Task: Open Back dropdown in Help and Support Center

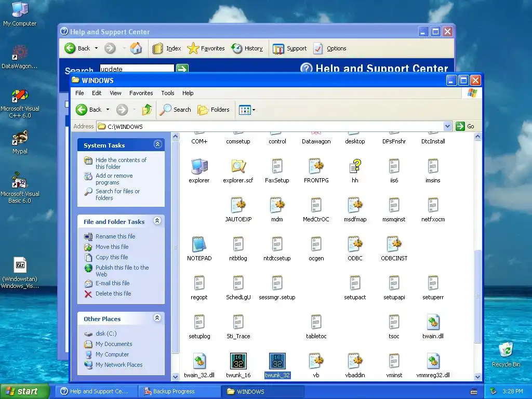Action: click(96, 48)
